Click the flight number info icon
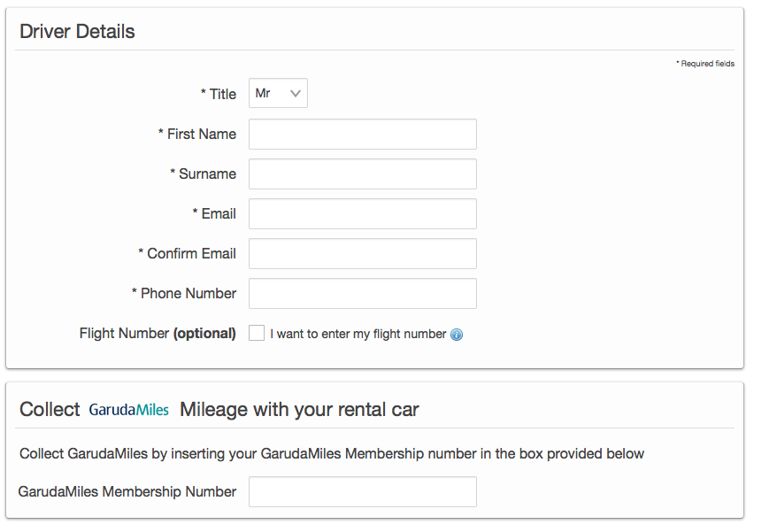The image size is (777, 532). tap(457, 335)
